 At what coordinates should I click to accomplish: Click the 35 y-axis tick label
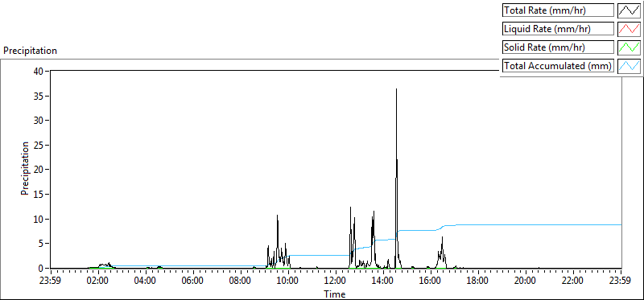click(39, 96)
